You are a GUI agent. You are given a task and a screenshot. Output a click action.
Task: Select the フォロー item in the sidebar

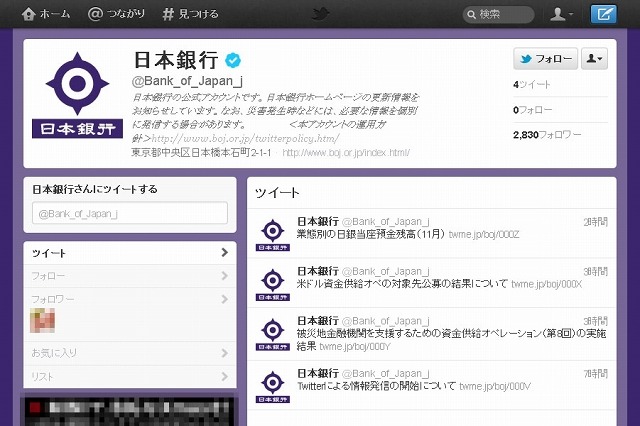(x=130, y=276)
